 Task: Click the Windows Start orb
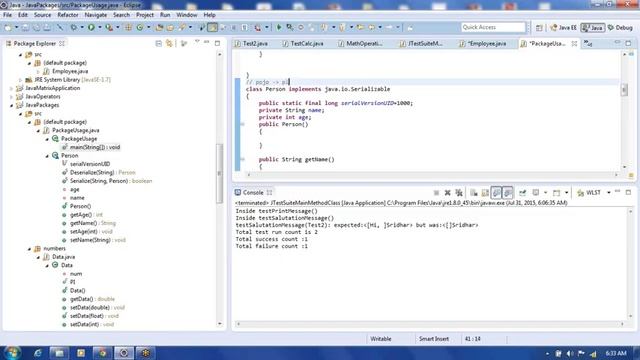[12, 353]
